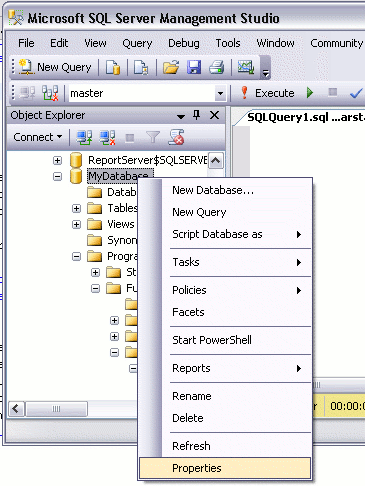The height and width of the screenshot is (486, 365).
Task: Select Facets in context menu
Action: (225, 312)
